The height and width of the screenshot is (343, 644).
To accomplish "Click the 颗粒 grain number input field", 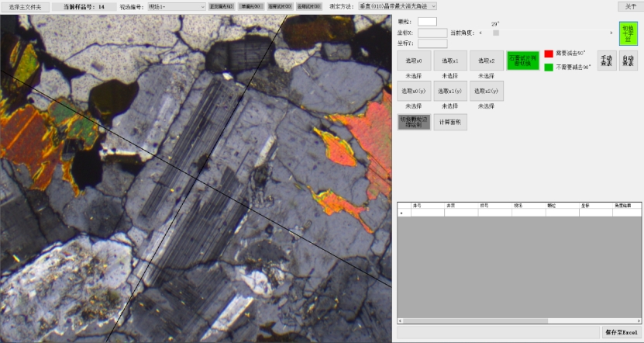I will coord(427,22).
